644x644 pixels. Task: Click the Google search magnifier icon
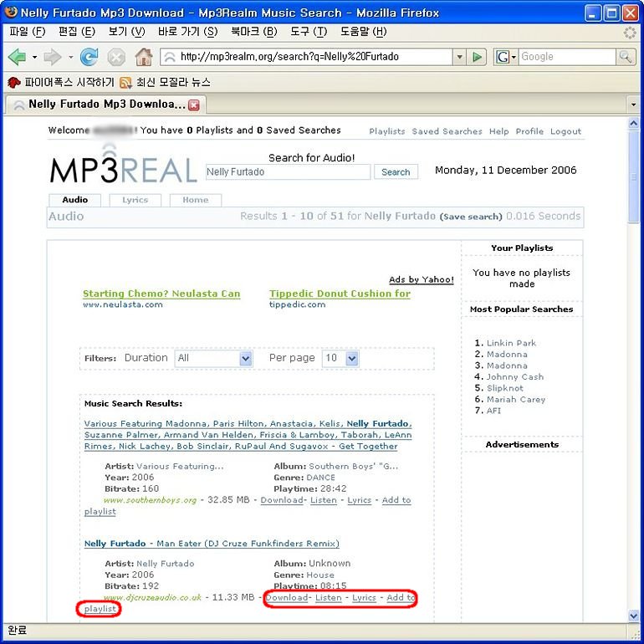pyautogui.click(x=625, y=57)
